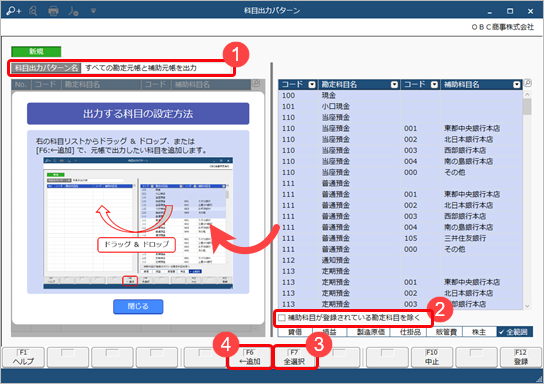Select the 貸借 filter tab
Viewport: 544px width, 384px height.
click(295, 332)
